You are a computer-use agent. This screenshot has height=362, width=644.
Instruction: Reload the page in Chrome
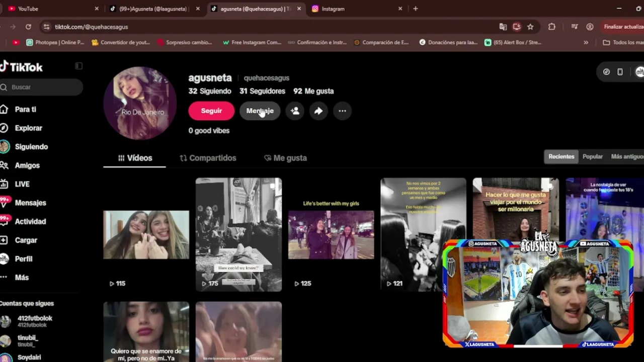point(28,27)
